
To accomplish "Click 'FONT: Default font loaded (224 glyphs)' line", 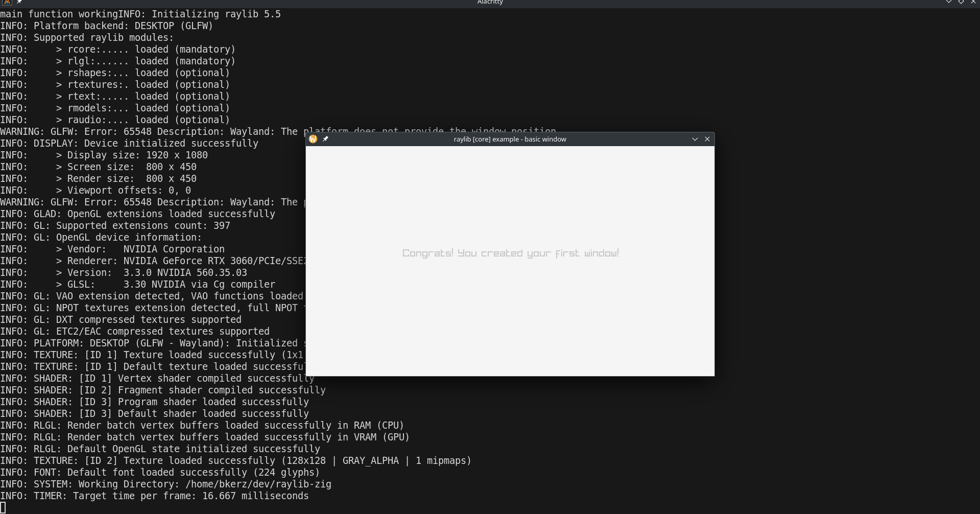I will tap(160, 473).
